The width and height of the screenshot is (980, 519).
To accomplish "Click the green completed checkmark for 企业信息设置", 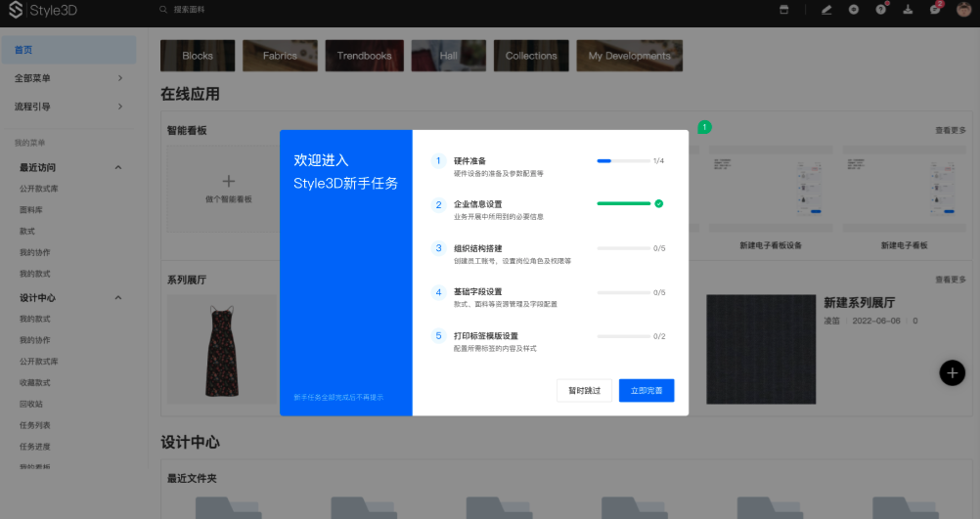I will tap(659, 203).
